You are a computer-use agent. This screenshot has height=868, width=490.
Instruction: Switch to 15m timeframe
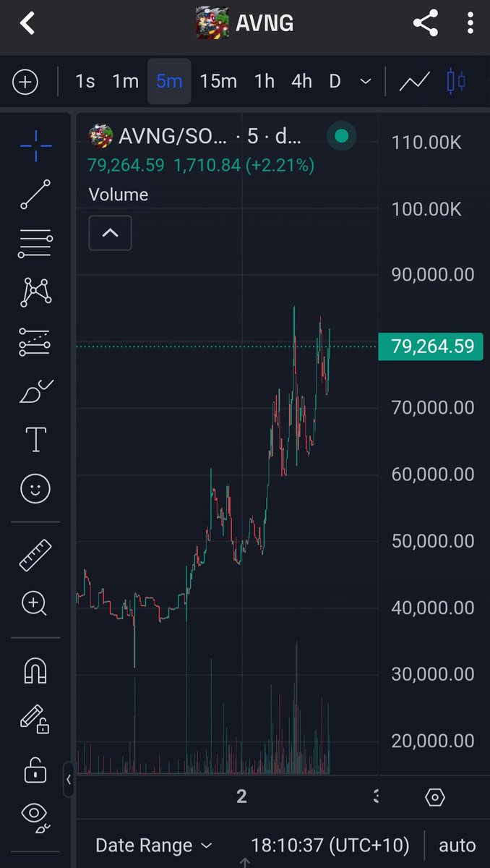218,81
